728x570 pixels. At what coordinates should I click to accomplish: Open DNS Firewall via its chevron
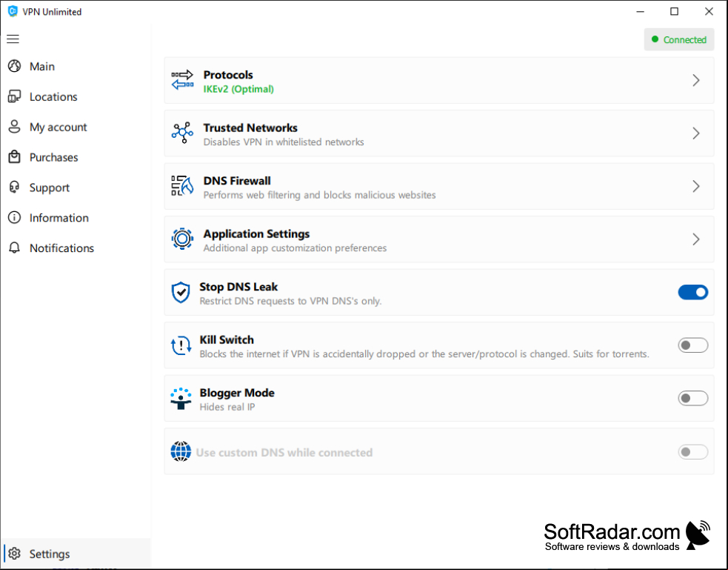(696, 186)
